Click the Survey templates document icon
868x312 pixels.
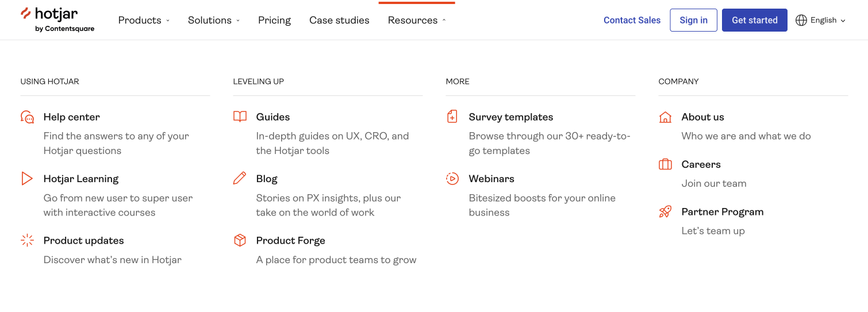[x=452, y=117]
